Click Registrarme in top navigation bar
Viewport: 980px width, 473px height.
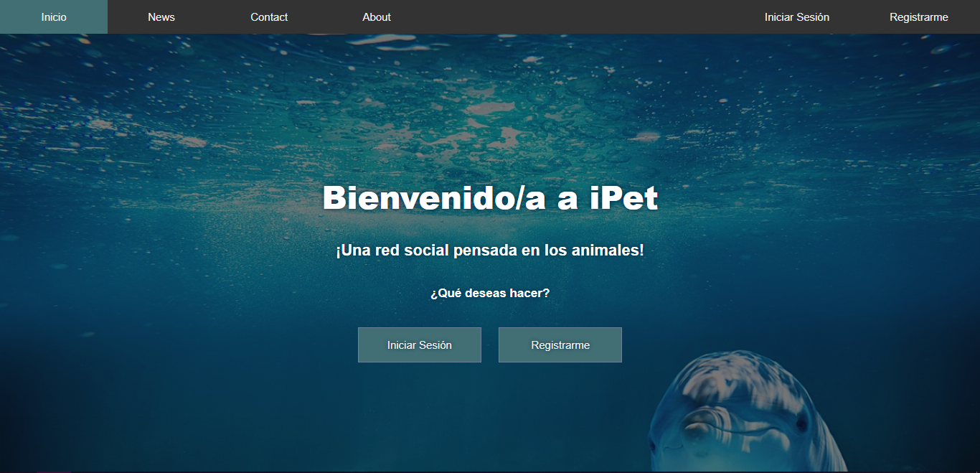click(x=919, y=17)
